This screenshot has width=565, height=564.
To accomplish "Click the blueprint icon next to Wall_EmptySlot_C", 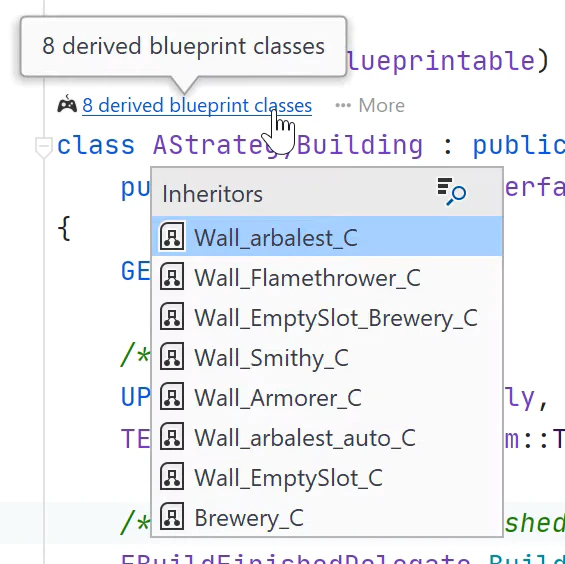I will click(172, 476).
